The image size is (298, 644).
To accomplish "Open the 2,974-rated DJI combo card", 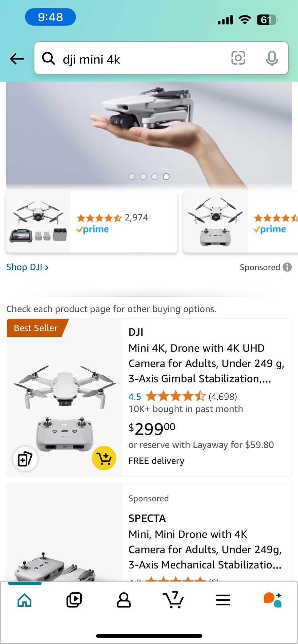I will [91, 222].
